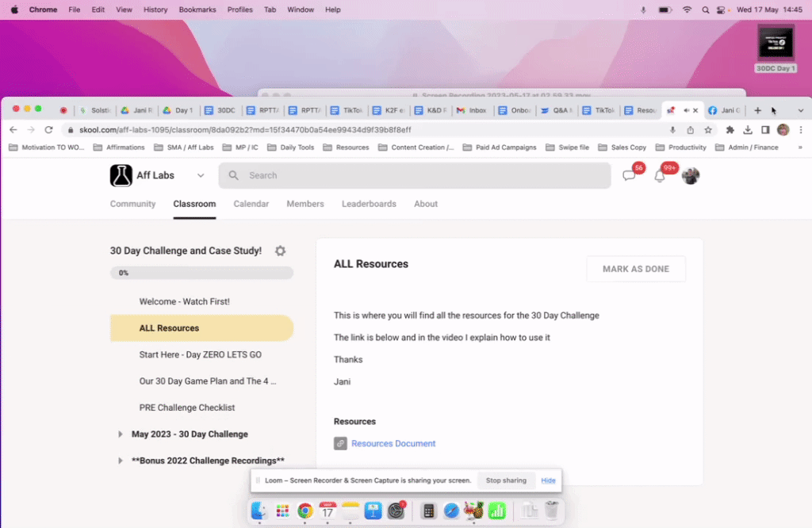
Task: Switch to the Community tab
Action: (x=132, y=204)
